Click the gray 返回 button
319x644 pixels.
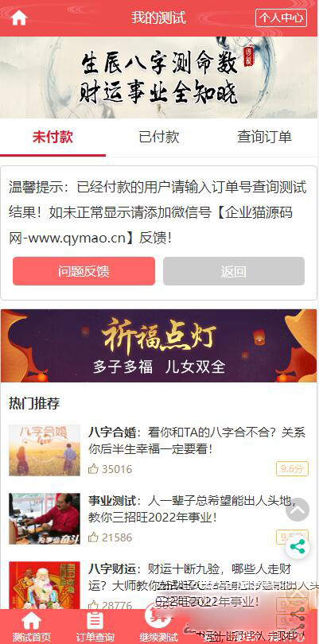coord(234,271)
